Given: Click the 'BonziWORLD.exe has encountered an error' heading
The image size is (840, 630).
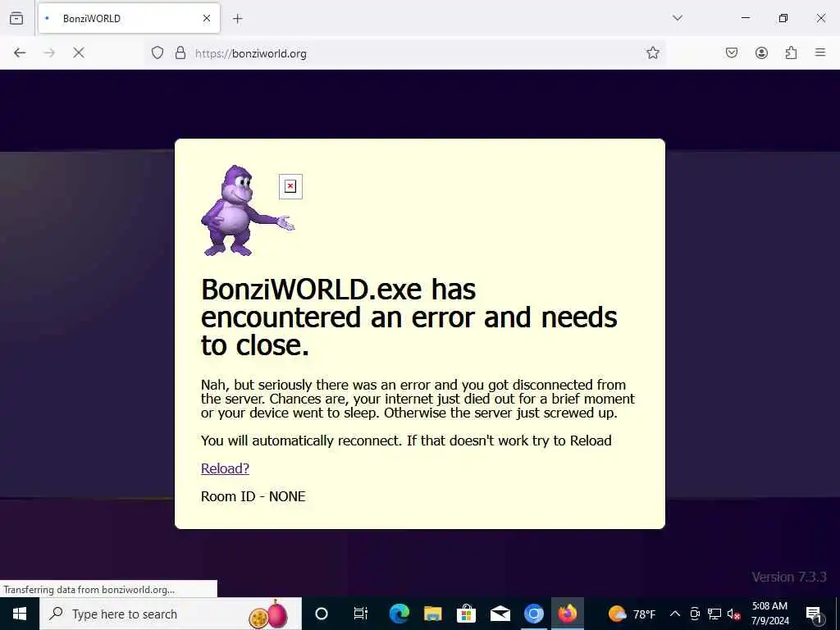Looking at the screenshot, I should pyautogui.click(x=409, y=317).
